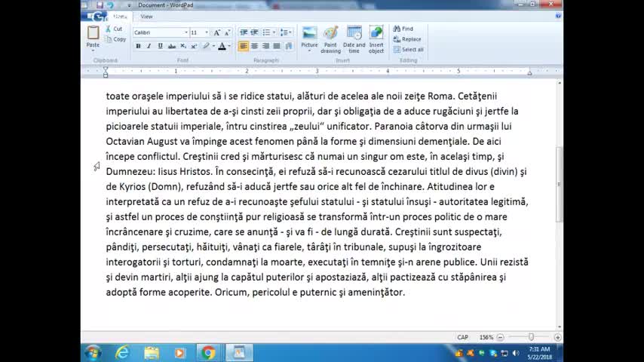This screenshot has width=644, height=362.
Task: Click Select all
Action: click(x=408, y=50)
